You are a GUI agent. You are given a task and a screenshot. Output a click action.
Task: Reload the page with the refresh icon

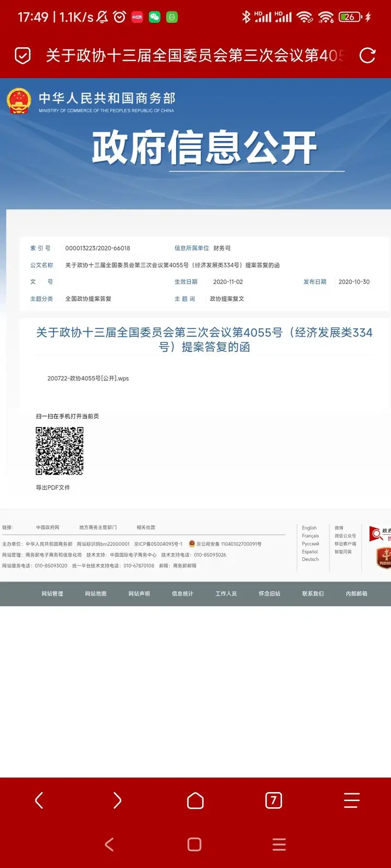368,55
